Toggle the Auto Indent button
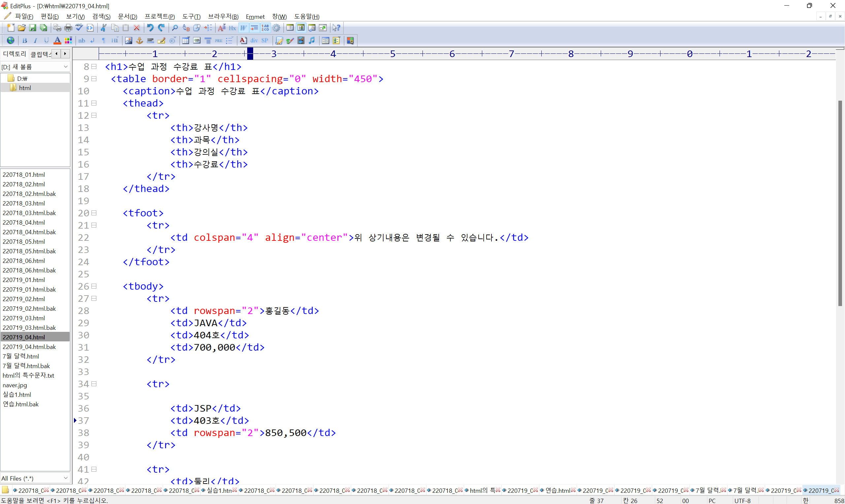 click(254, 28)
